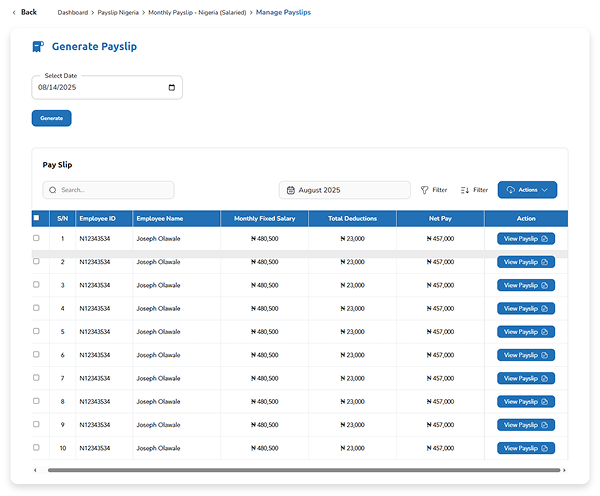Viewport: 600px width, 496px height.
Task: Click ₦ 23,000 deductions in row 7
Action: (x=352, y=379)
